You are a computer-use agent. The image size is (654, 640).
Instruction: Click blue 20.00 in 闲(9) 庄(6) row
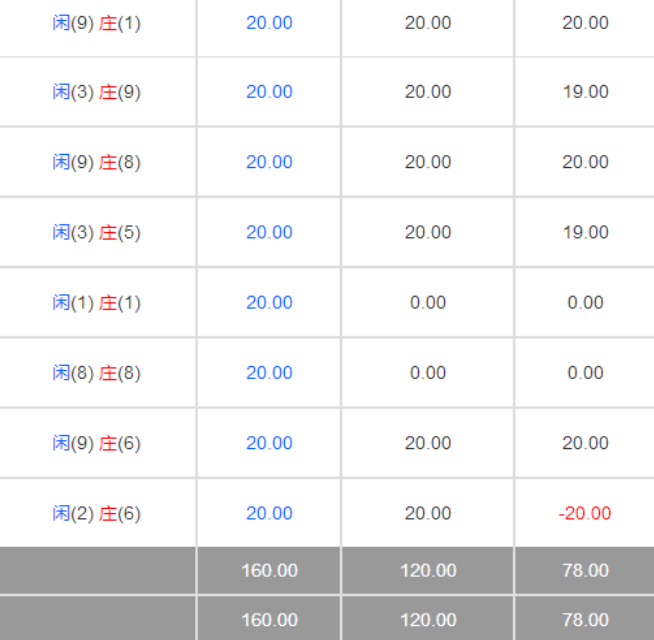(x=269, y=443)
